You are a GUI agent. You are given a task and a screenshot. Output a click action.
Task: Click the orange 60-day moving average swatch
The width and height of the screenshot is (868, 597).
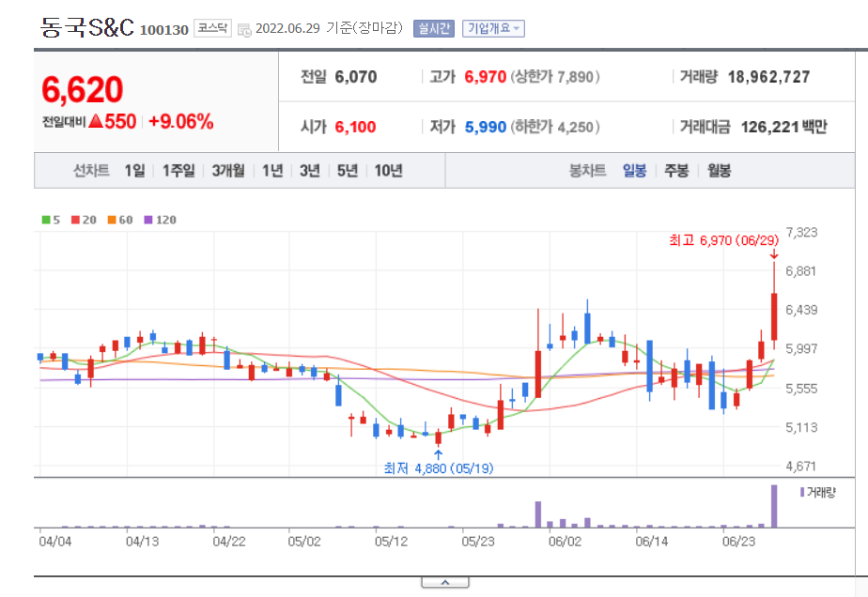click(x=112, y=220)
